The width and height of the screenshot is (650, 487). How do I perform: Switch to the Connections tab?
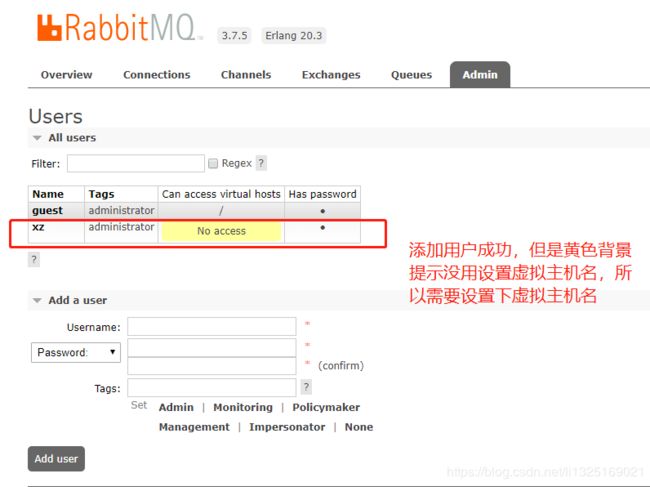pyautogui.click(x=157, y=75)
